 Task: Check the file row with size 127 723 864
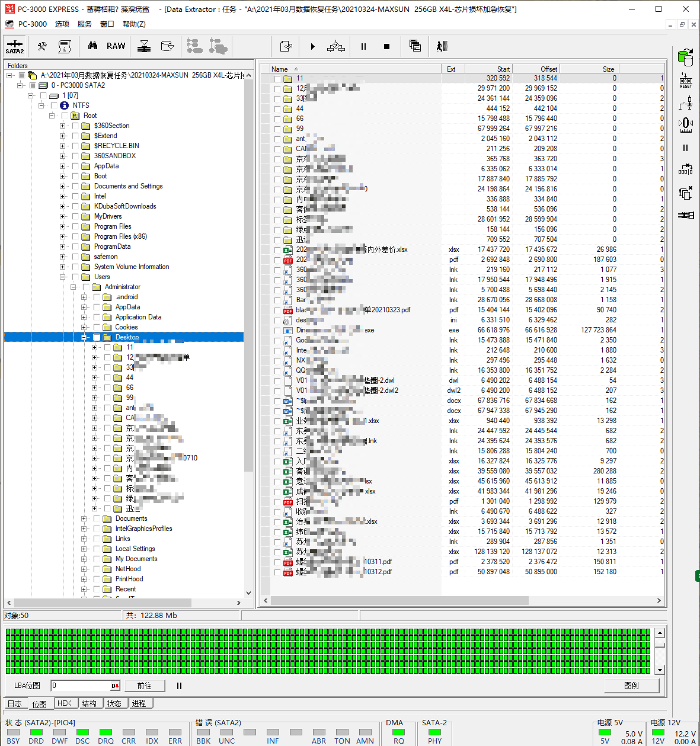pos(277,330)
